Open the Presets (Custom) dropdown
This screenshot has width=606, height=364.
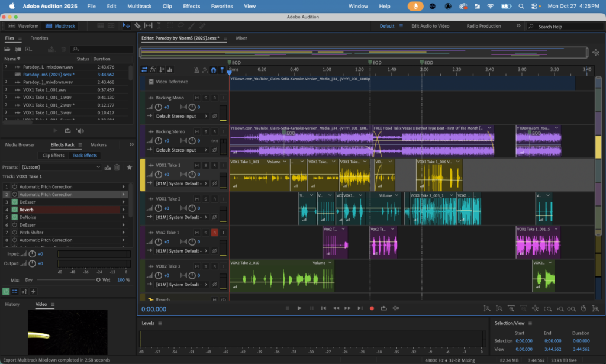tap(61, 167)
